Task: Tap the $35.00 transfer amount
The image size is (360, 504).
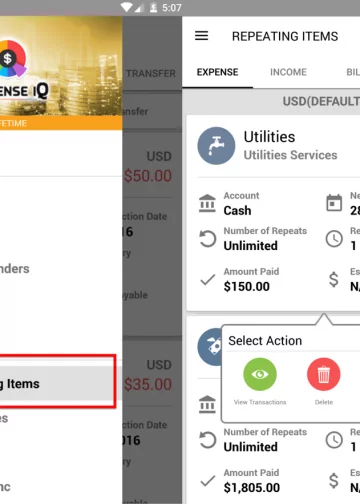Action: pos(148,384)
